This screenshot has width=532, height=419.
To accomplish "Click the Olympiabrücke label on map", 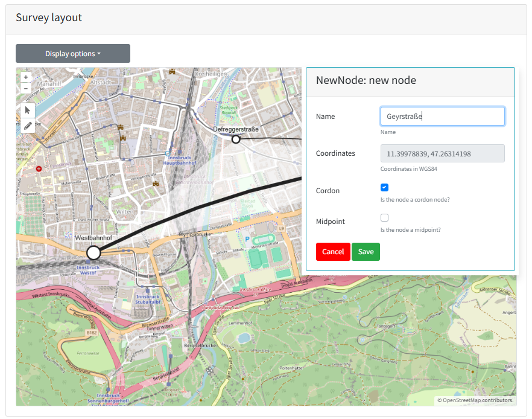I will pyautogui.click(x=195, y=234).
